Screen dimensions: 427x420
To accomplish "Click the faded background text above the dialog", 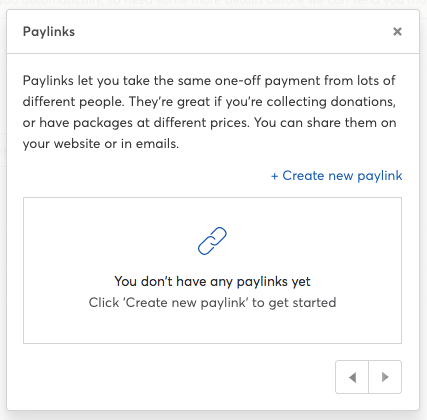I will (213, 3).
